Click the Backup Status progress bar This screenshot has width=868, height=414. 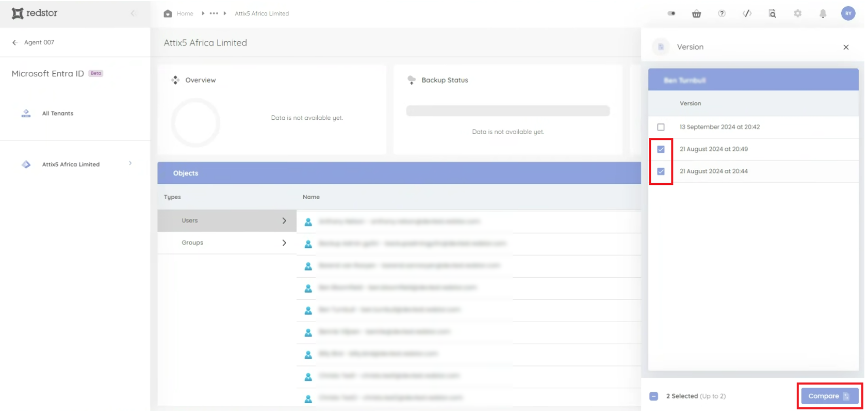click(508, 111)
